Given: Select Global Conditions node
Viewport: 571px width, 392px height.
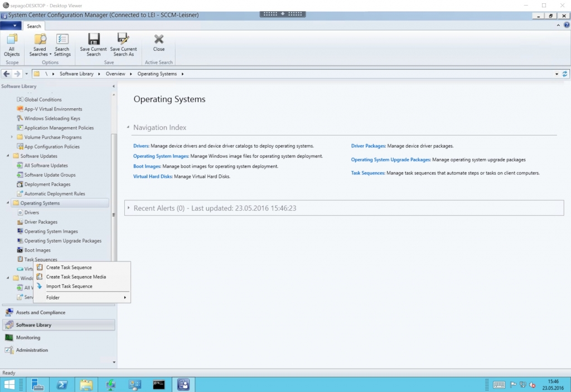Looking at the screenshot, I should 42,99.
